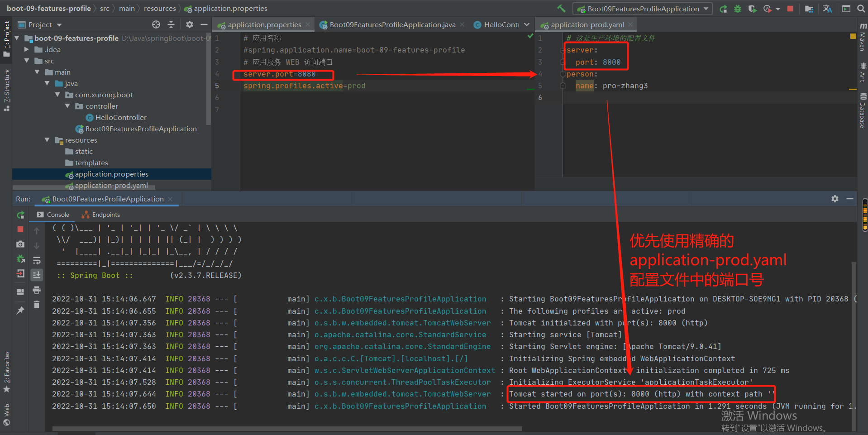Screen dimensions: 868x435
Task: Click the locate-file target icon in Project panel
Action: [156, 24]
